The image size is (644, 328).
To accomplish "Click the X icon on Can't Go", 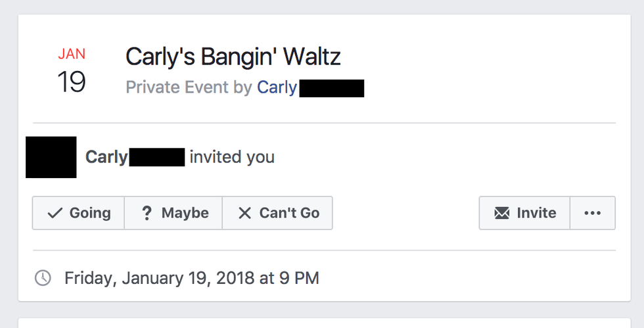I will 244,213.
